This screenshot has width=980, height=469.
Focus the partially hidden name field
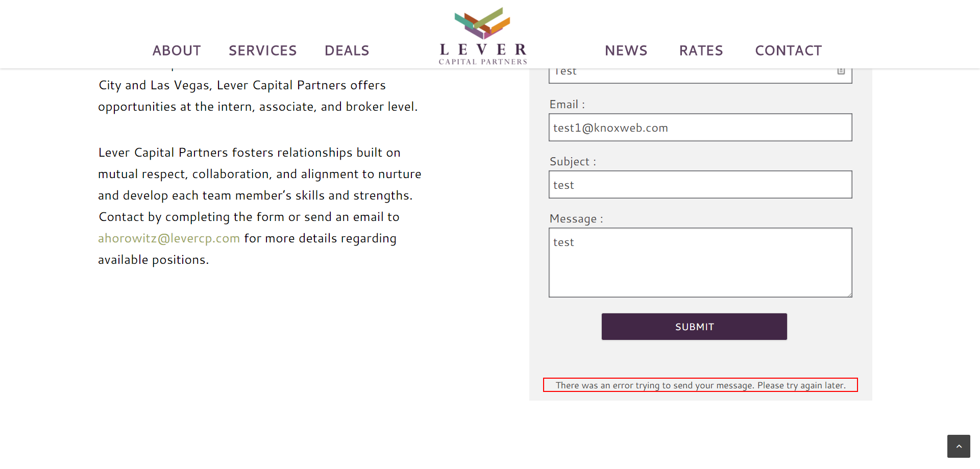689,75
